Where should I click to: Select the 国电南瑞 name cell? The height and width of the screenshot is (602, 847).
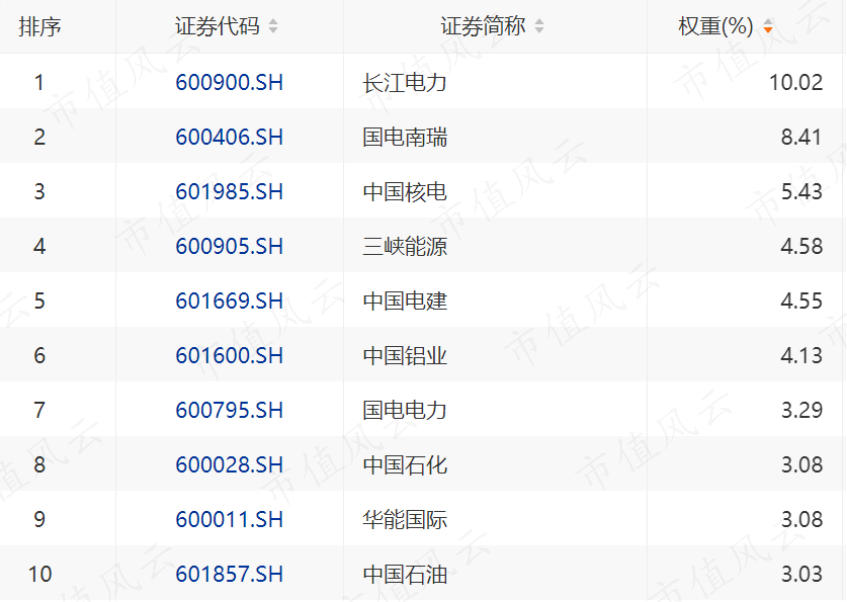tap(405, 138)
